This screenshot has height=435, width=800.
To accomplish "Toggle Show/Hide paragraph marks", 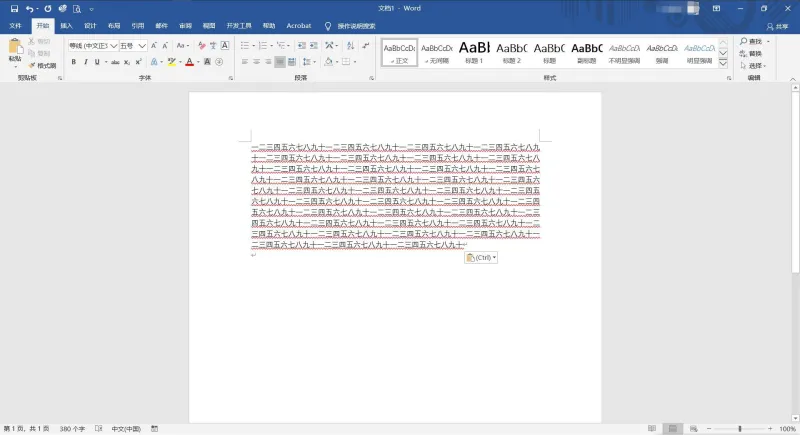I will 366,46.
